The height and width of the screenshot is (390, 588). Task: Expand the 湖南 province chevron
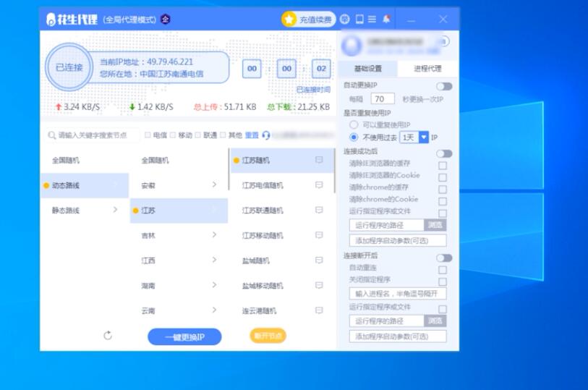click(214, 285)
